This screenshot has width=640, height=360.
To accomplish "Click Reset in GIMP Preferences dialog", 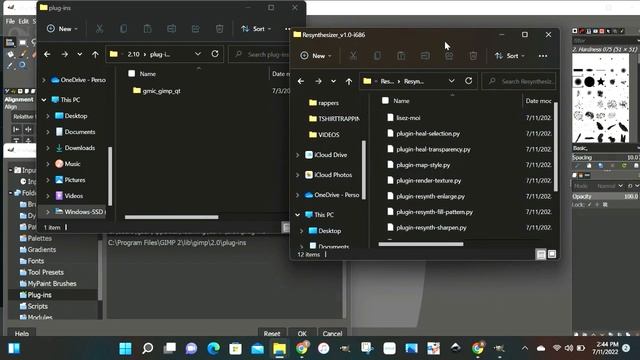I will pyautogui.click(x=272, y=333).
